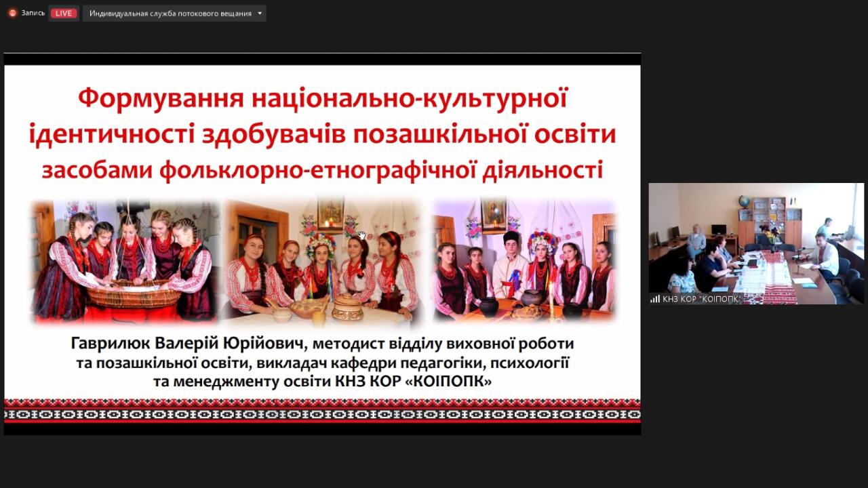Click the photo of girls around the wicker basket
The image size is (868, 488).
[125, 262]
